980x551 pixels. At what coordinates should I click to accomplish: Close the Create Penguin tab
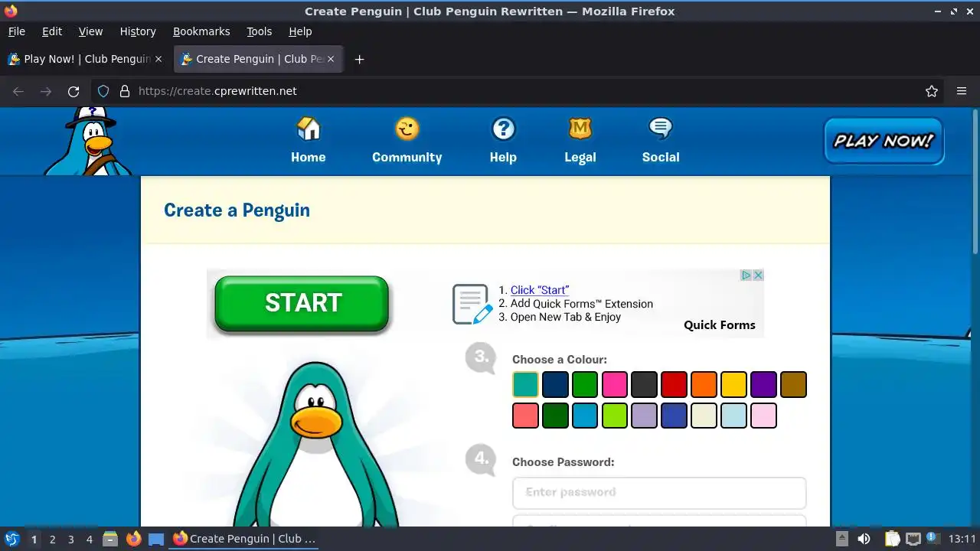point(331,59)
